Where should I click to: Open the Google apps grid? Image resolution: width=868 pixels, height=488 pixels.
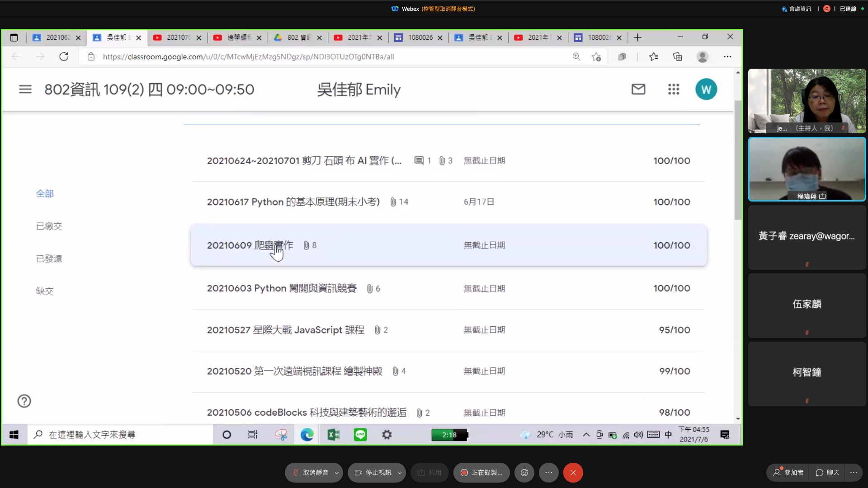(x=674, y=89)
